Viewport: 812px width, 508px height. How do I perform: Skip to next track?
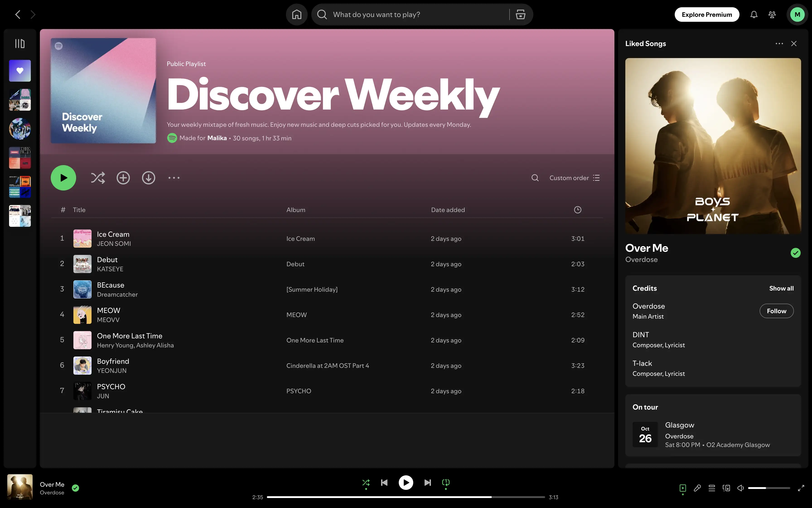click(428, 483)
